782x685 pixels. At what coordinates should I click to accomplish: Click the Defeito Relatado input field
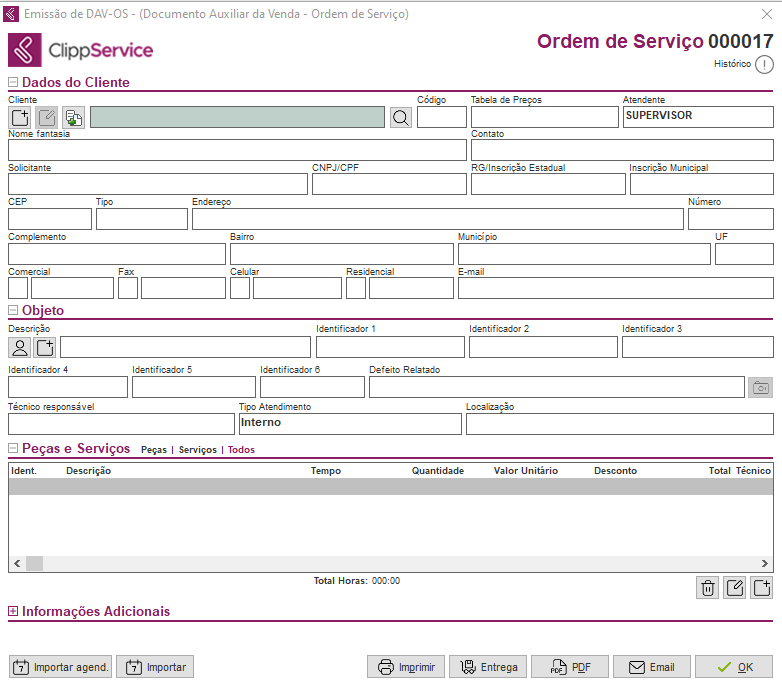point(556,387)
